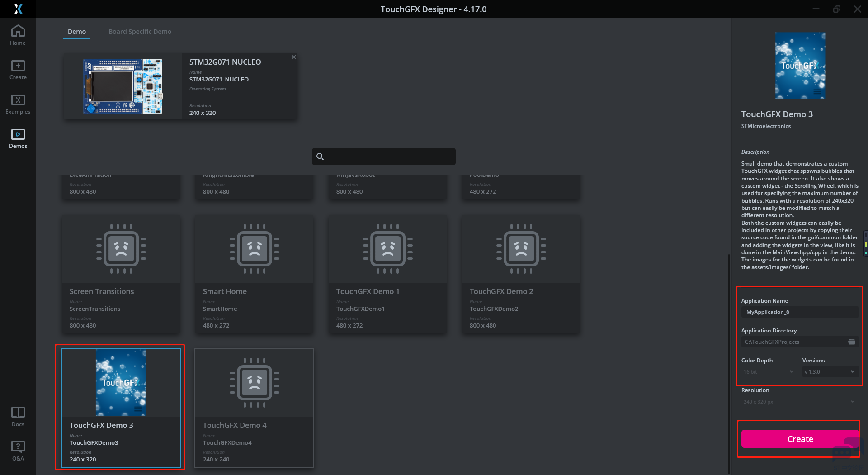Image resolution: width=868 pixels, height=475 pixels.
Task: Click the 'ScreenTransitions' name text
Action: (x=95, y=309)
